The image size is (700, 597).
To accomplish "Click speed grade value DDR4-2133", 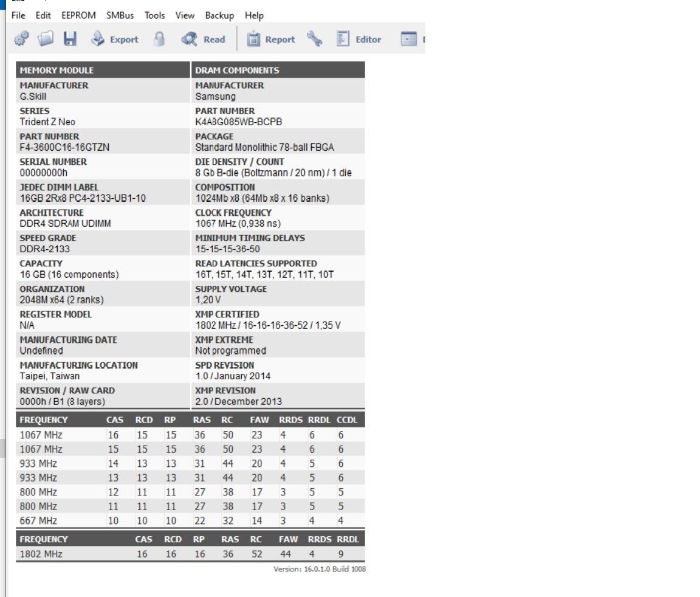I will [44, 249].
